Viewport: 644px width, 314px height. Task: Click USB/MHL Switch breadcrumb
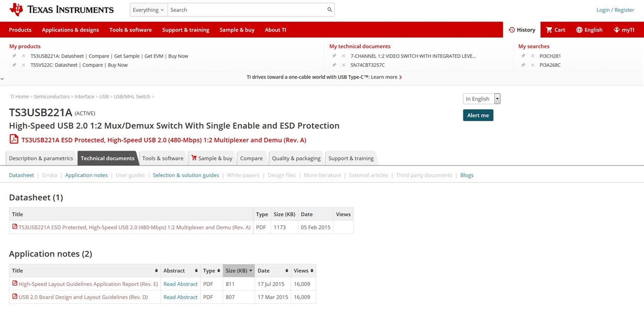click(x=132, y=96)
